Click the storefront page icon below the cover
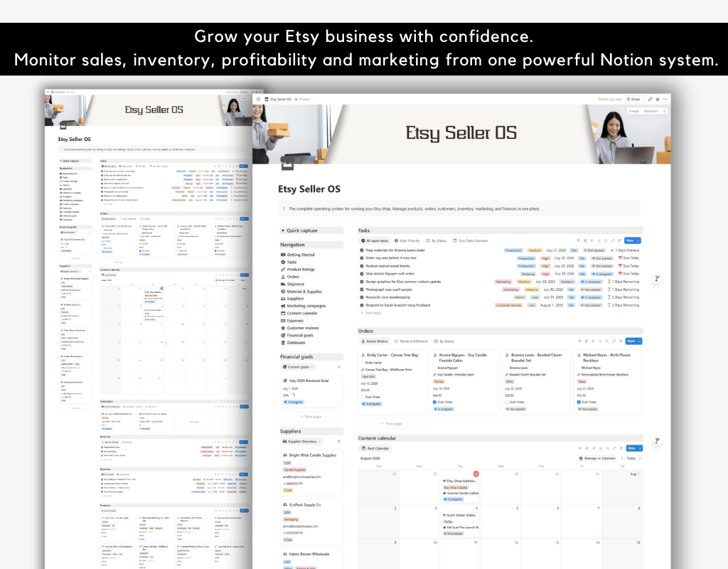 [x=287, y=164]
